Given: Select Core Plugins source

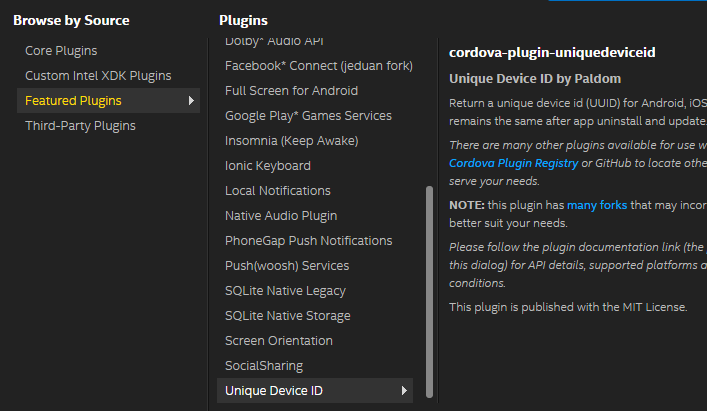Looking at the screenshot, I should [61, 50].
